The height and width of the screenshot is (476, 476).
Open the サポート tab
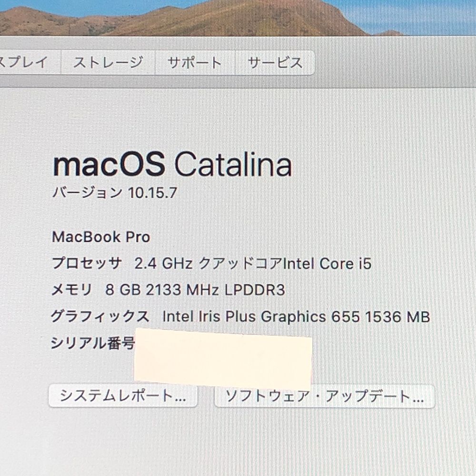click(x=195, y=62)
